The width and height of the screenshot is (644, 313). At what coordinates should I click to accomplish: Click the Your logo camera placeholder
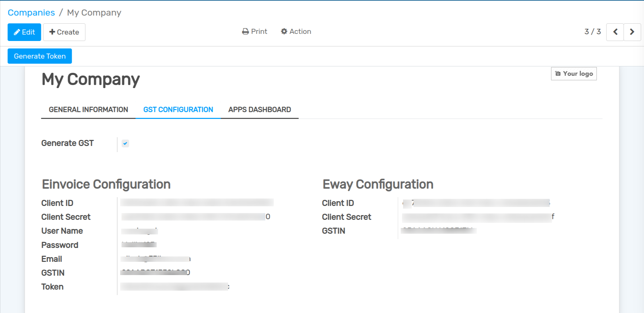pyautogui.click(x=574, y=74)
